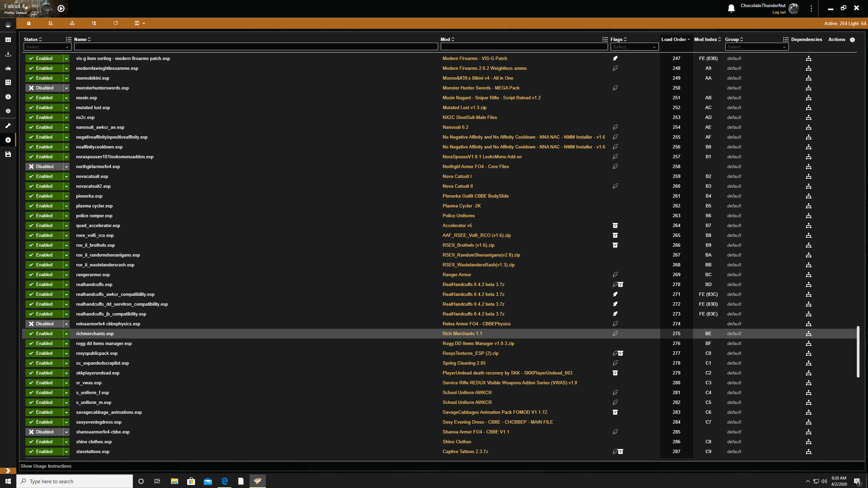Open the Games section (gamepad icon)
This screenshot has height=488, width=868.
8,68
